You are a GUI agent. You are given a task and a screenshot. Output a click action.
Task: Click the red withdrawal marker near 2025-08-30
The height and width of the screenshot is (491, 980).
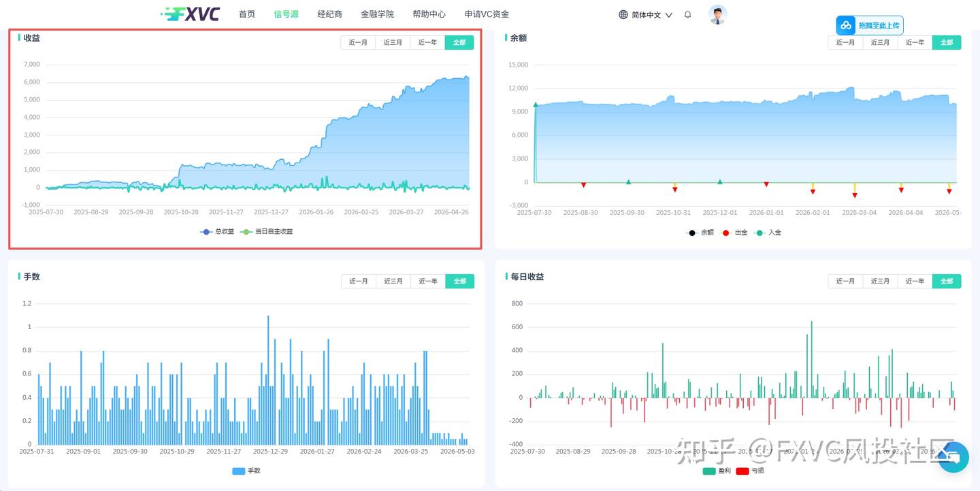[x=583, y=185]
